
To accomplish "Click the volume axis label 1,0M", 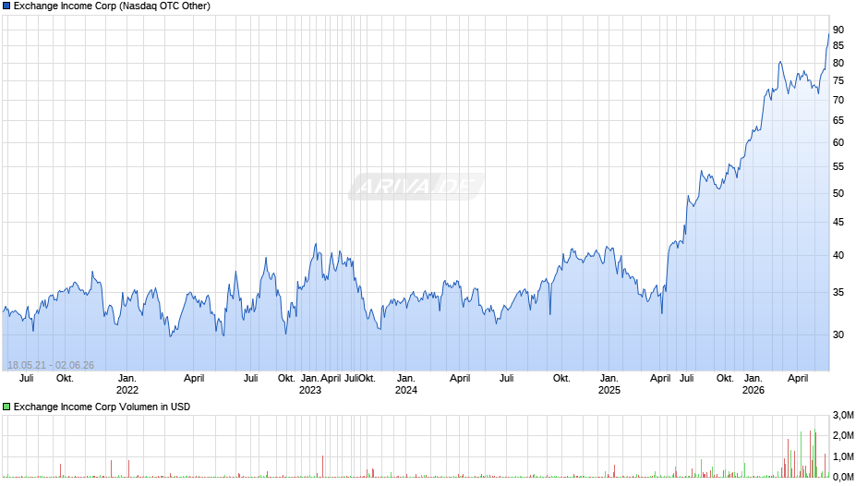I will 843,456.
